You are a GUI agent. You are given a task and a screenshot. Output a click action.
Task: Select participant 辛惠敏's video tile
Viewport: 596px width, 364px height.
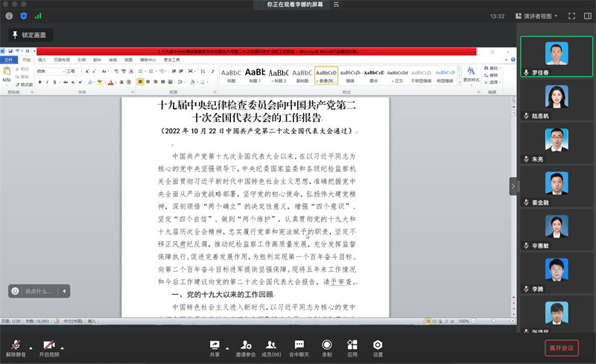click(x=557, y=230)
